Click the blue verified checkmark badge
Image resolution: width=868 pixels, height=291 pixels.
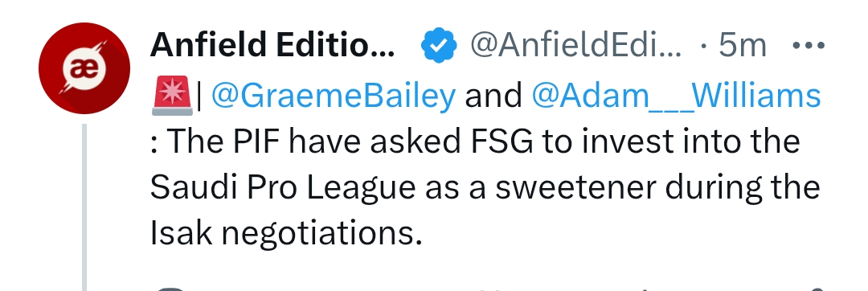(x=439, y=45)
